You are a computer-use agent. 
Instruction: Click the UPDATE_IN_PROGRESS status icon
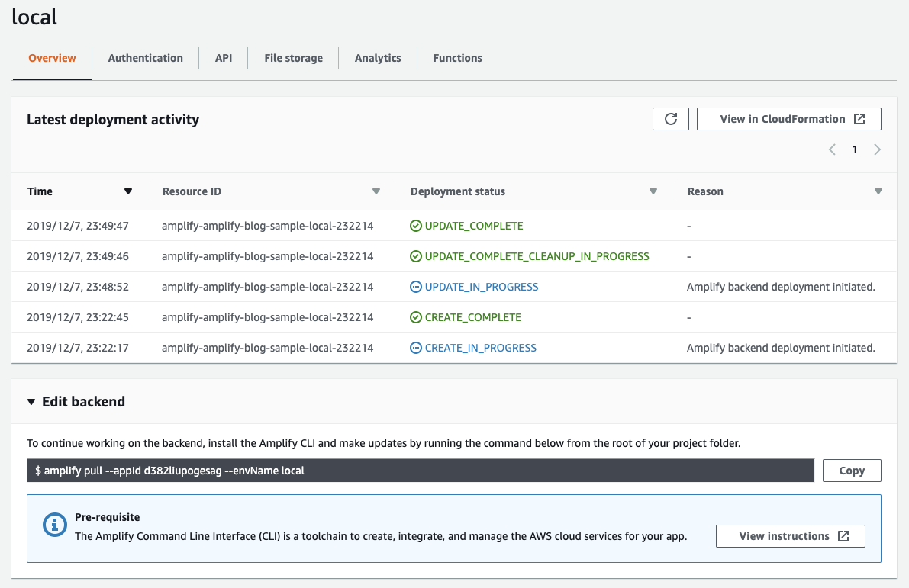pyautogui.click(x=416, y=287)
